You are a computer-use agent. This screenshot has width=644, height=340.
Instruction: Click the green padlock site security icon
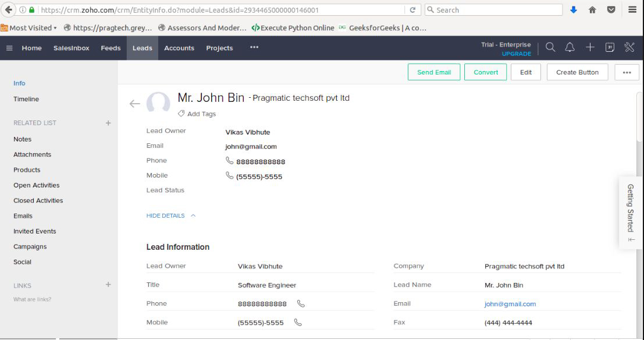(x=31, y=10)
